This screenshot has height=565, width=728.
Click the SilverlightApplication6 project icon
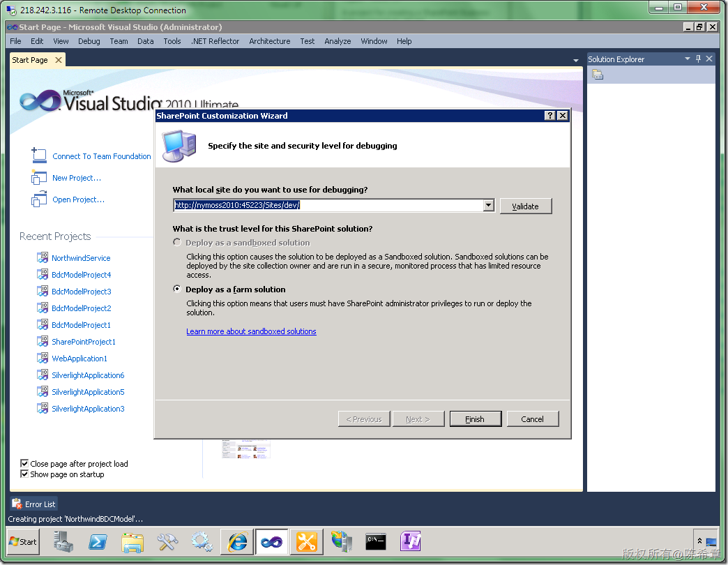43,375
